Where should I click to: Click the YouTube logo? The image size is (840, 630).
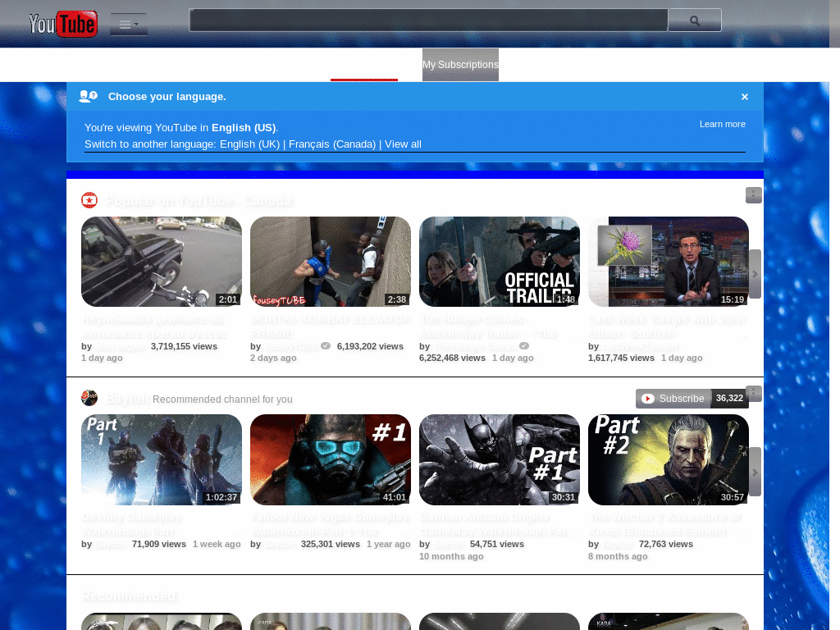point(63,24)
